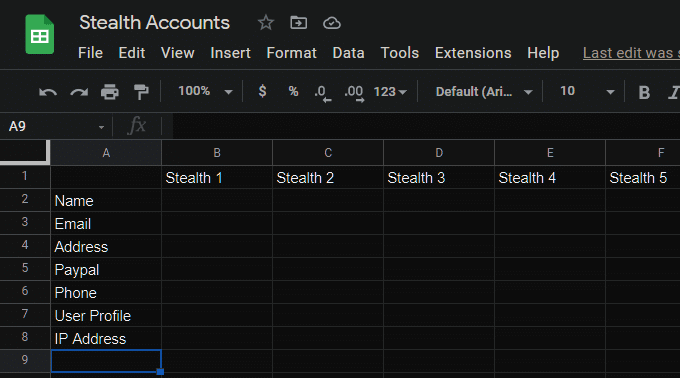The height and width of the screenshot is (378, 680).
Task: Expand the 100% zoom dropdown
Action: 206,91
